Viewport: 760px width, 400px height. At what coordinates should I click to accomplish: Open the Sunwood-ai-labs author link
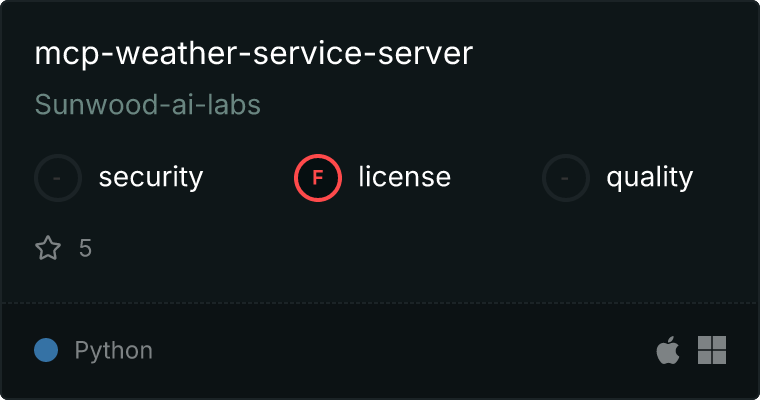148,105
